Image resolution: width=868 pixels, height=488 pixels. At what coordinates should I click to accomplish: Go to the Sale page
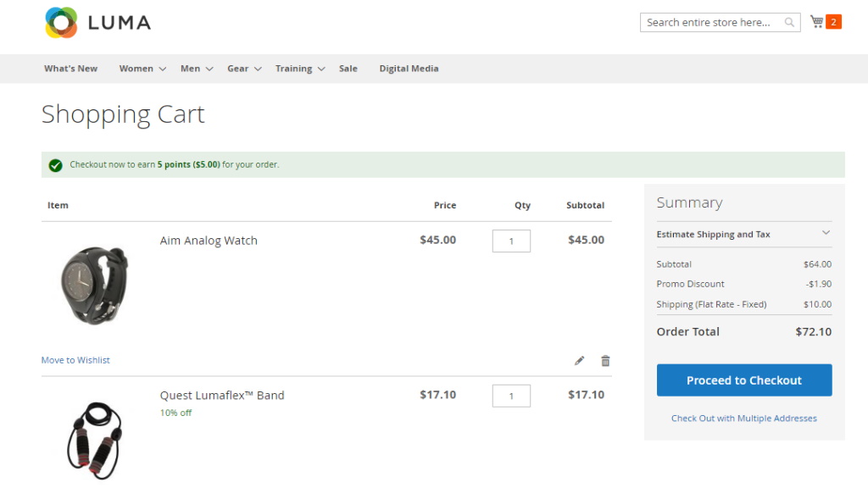348,69
